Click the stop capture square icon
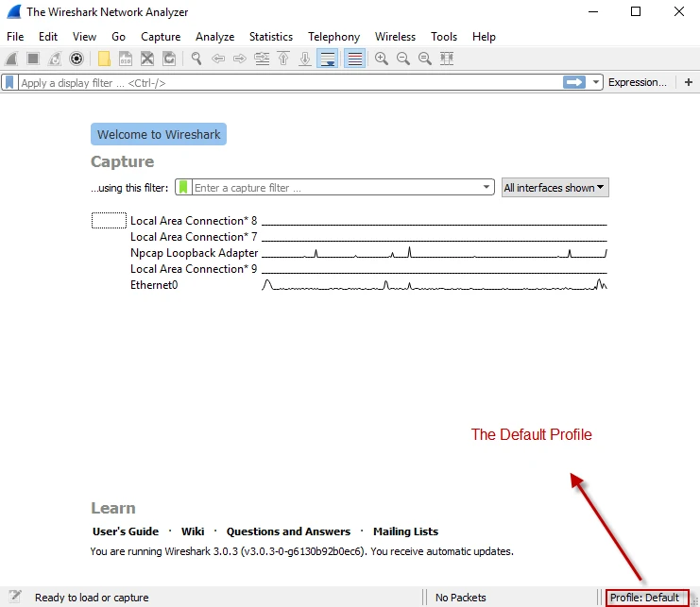This screenshot has width=700, height=607. coord(33,59)
